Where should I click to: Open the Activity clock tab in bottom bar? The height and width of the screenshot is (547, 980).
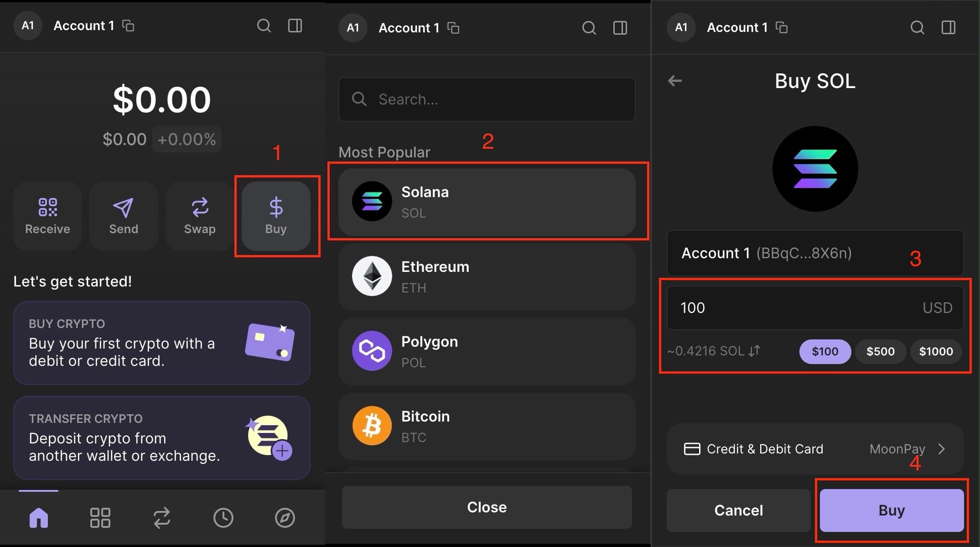(223, 518)
